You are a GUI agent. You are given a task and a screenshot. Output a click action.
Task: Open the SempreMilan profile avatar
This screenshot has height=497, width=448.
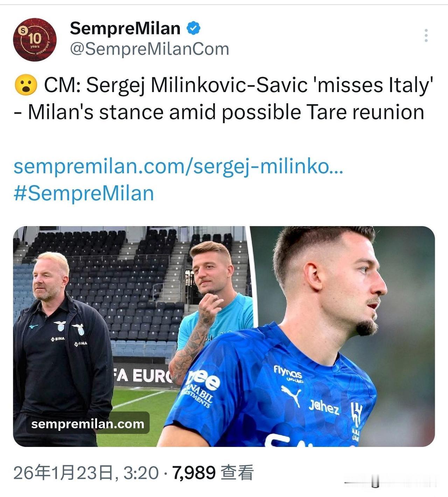35,40
